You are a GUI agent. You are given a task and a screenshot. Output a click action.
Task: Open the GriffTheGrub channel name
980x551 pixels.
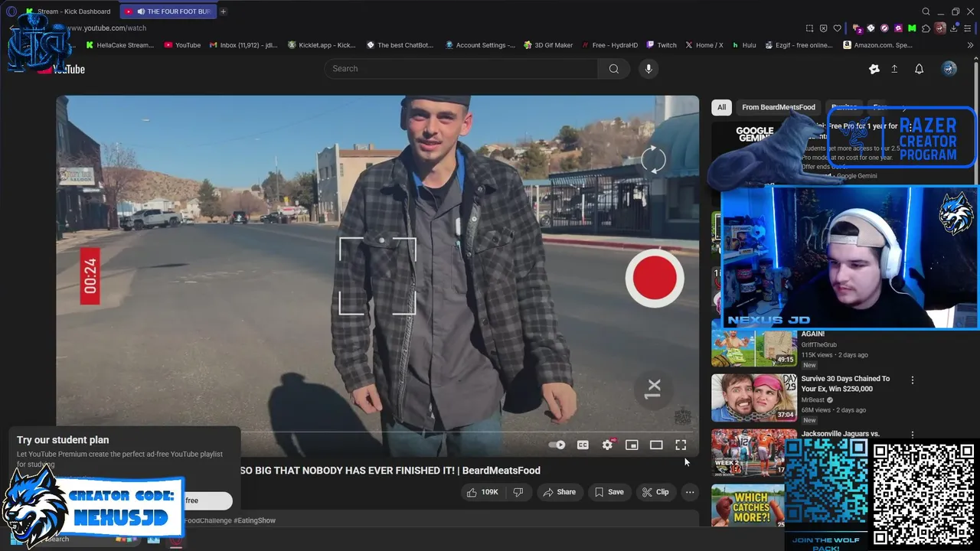coord(819,344)
